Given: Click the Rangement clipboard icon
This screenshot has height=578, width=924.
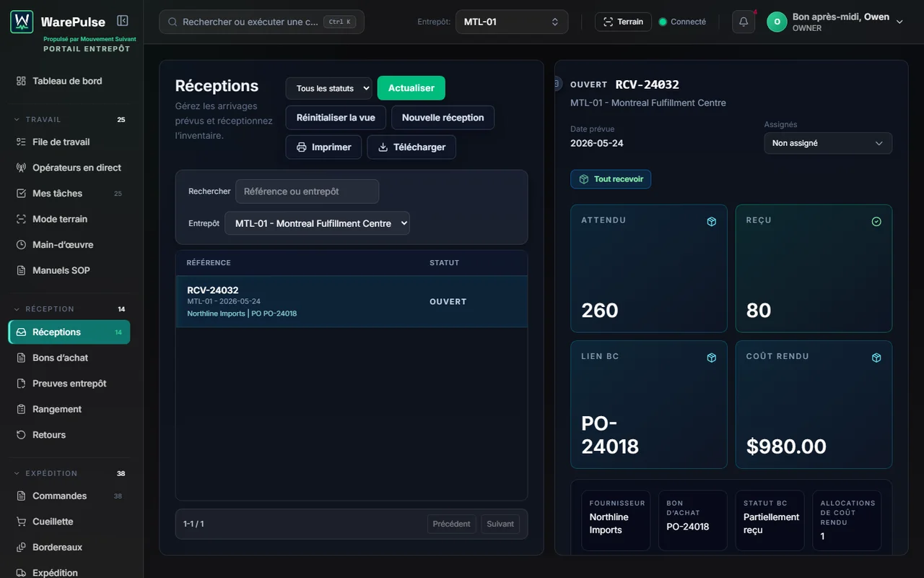Looking at the screenshot, I should [21, 409].
